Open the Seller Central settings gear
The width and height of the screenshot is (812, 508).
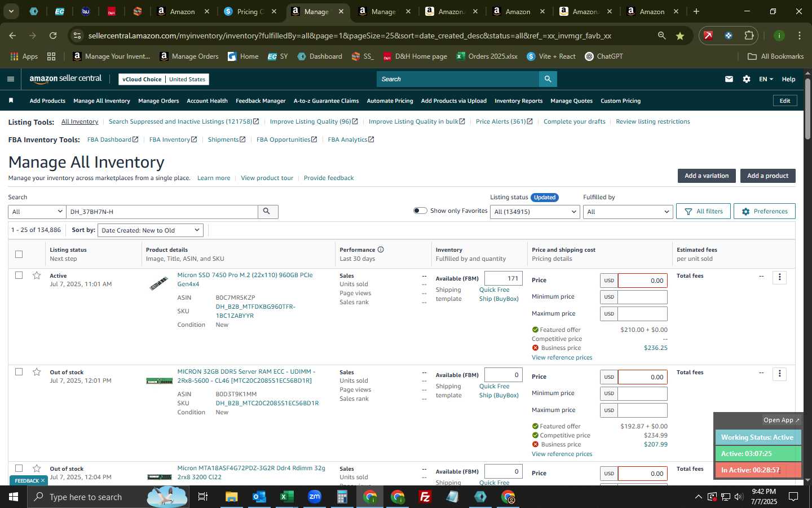(747, 79)
